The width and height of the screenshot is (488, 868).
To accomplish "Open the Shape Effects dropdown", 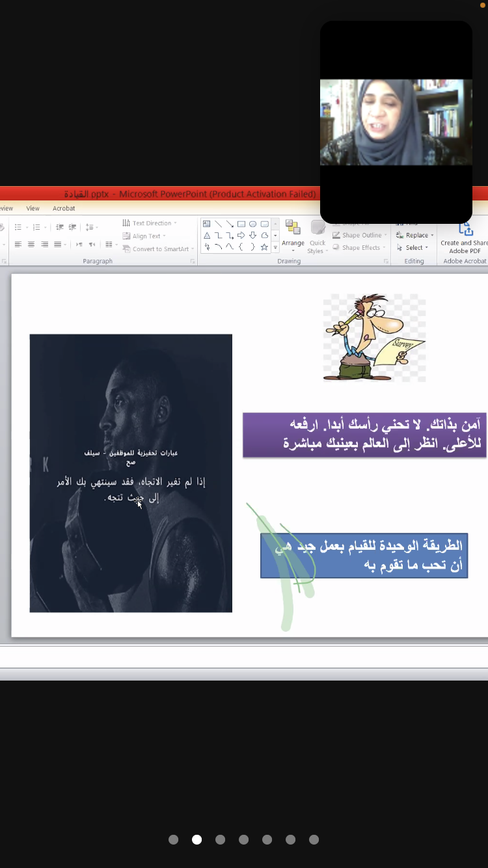I will tap(360, 248).
